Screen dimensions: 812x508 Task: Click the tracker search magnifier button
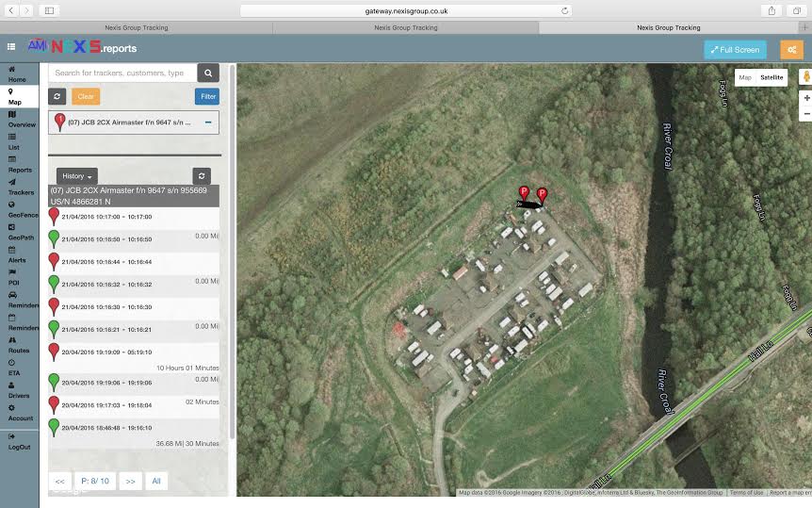click(x=208, y=74)
